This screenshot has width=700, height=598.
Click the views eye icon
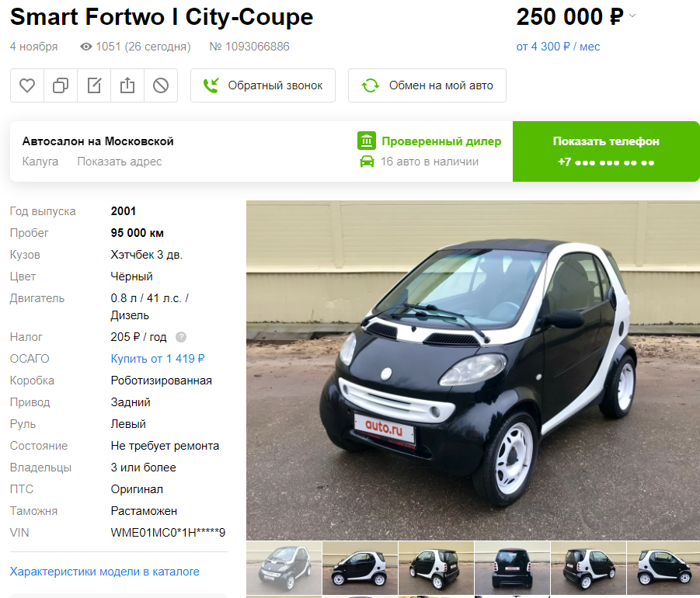point(86,47)
